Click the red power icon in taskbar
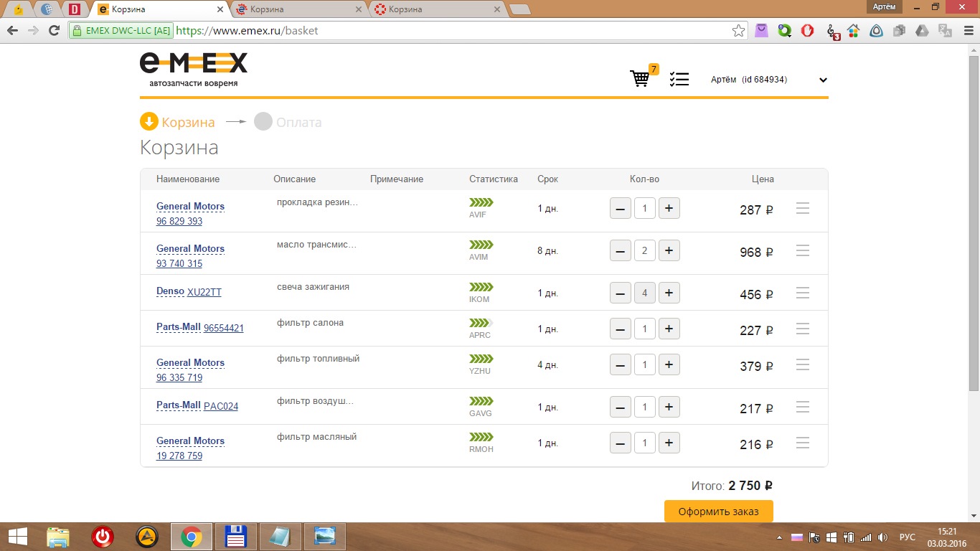 click(103, 537)
